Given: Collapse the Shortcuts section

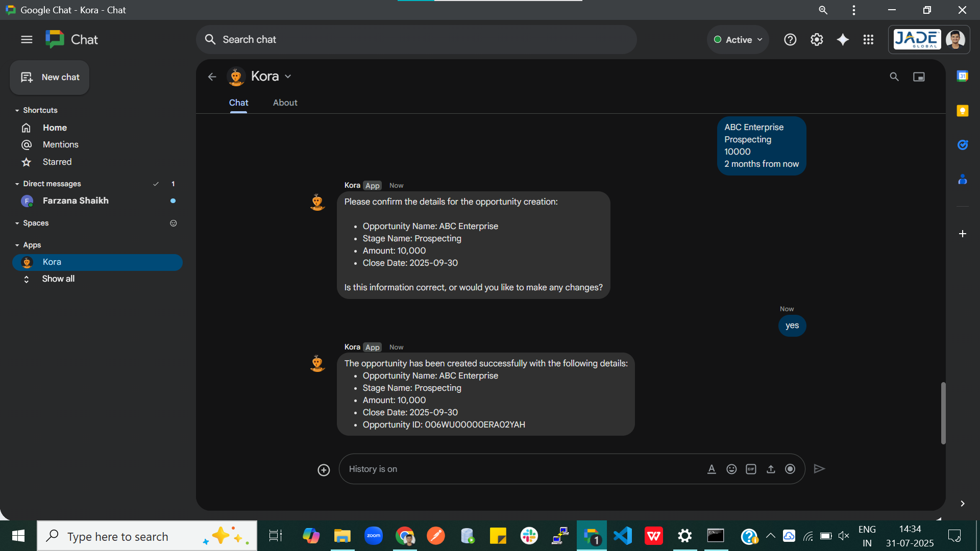Looking at the screenshot, I should tap(16, 110).
